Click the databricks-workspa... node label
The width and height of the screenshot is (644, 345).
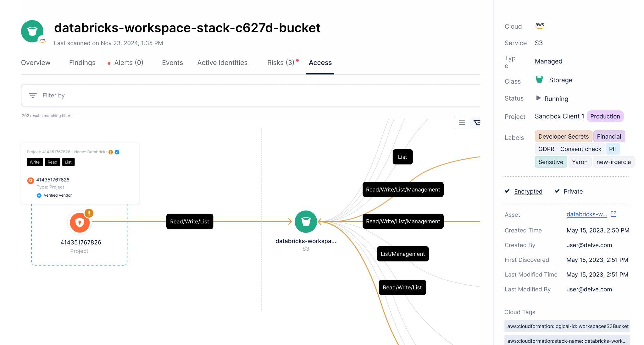pyautogui.click(x=306, y=241)
